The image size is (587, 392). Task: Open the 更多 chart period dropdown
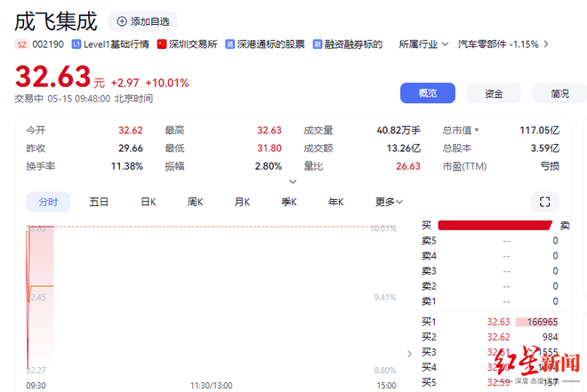[x=389, y=202]
